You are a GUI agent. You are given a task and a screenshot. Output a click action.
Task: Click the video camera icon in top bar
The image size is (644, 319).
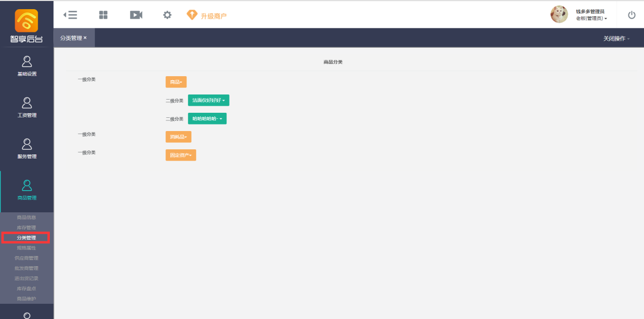[136, 15]
